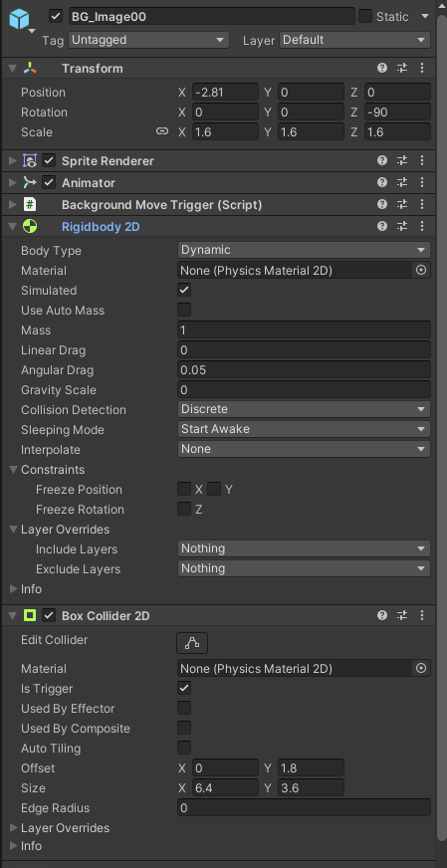Viewport: 447px width, 868px height.
Task: Enable Used By Effector checkbox
Action: 184,708
